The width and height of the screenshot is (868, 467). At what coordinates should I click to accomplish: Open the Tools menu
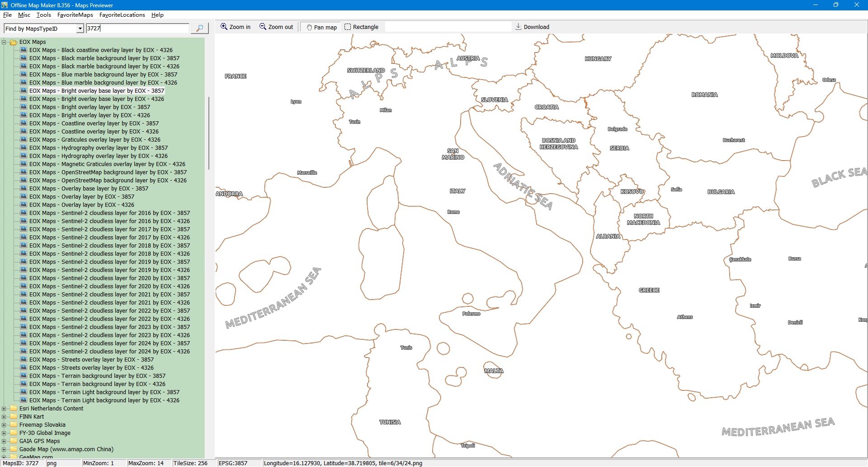[43, 15]
